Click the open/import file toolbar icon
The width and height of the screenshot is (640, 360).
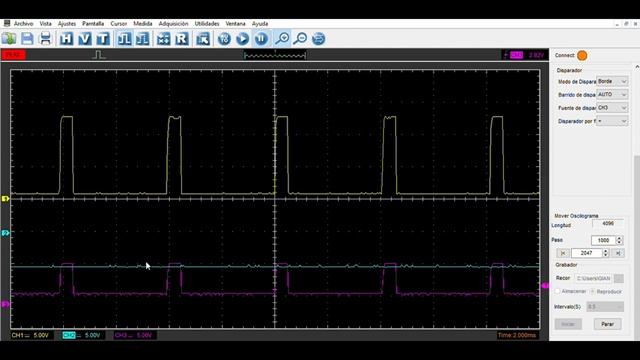9,39
